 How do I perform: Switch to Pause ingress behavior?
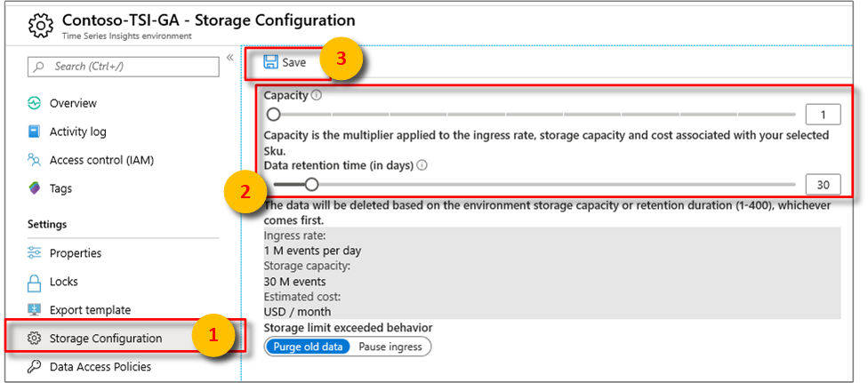pos(390,347)
